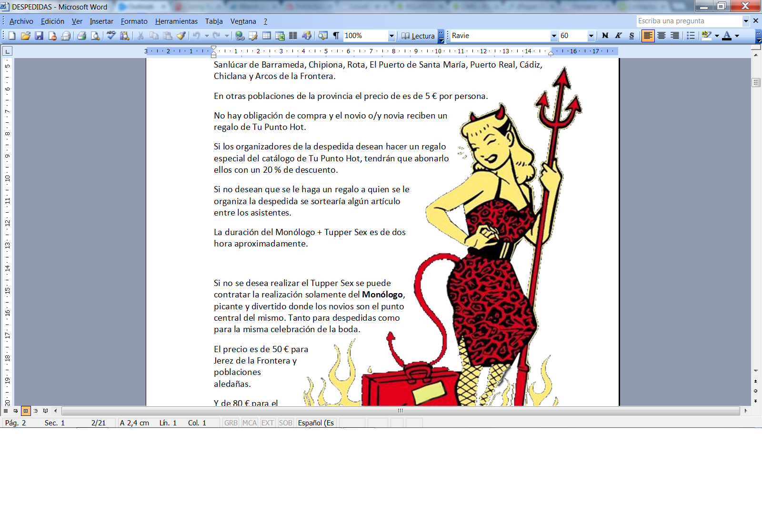Expand the font color dropdown arrow

pyautogui.click(x=737, y=36)
